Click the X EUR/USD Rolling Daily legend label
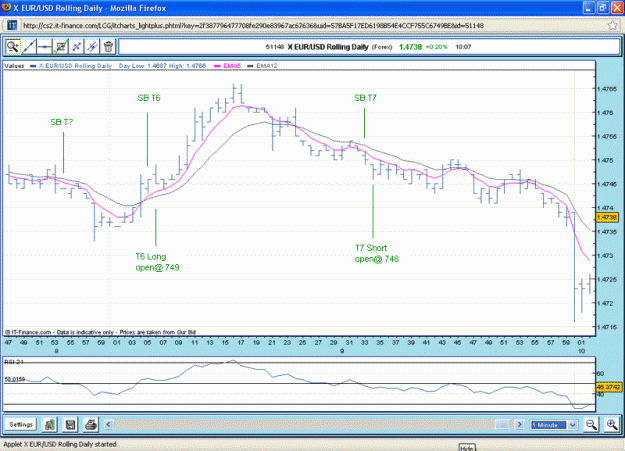The image size is (625, 451). [75, 66]
